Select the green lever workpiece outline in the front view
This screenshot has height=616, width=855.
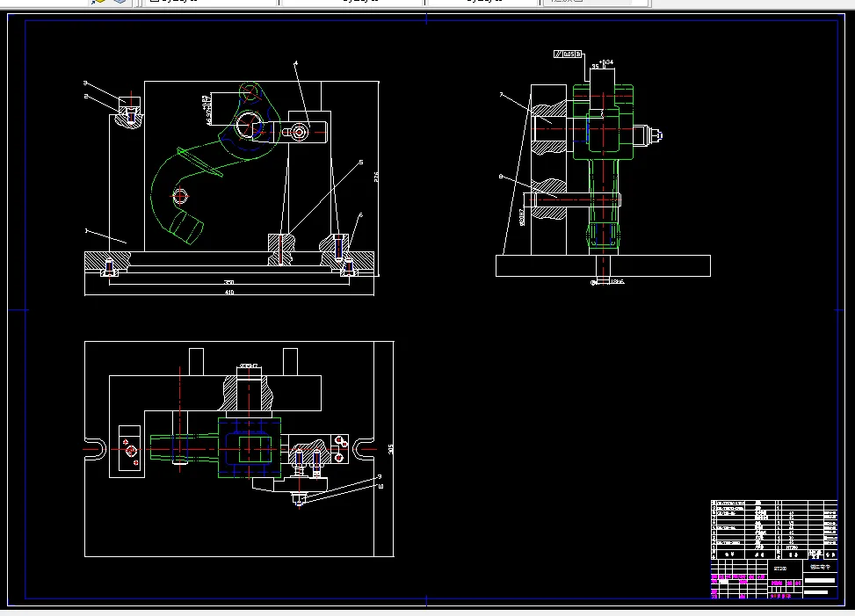218,163
